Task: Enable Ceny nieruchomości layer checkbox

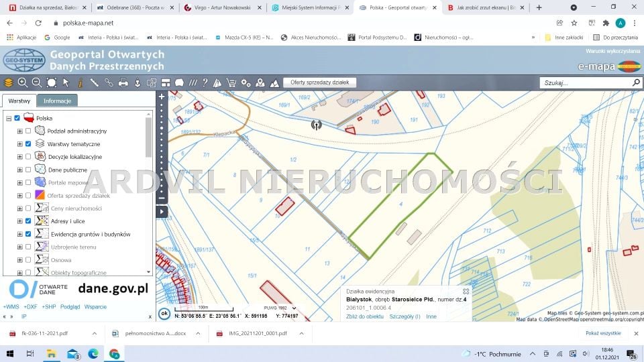Action: point(28,208)
